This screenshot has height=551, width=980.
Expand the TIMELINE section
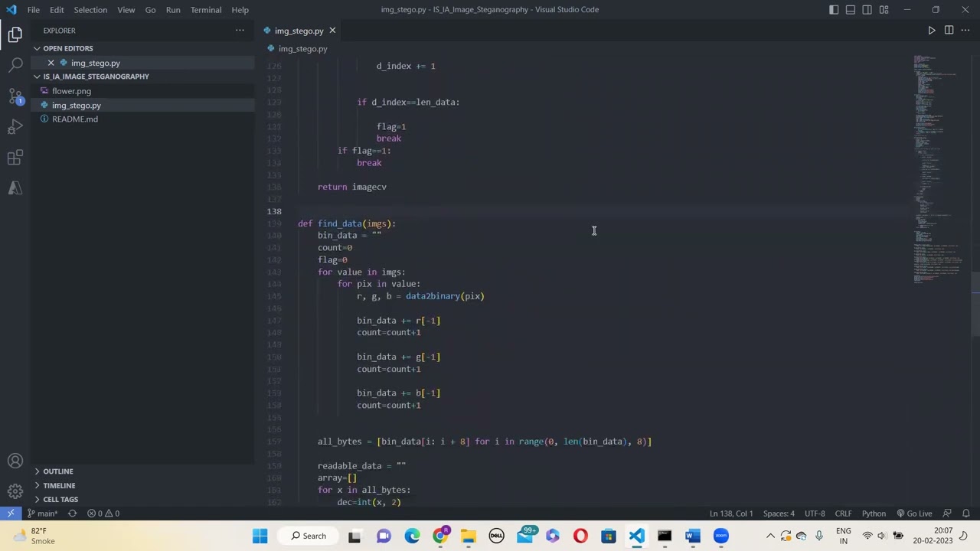(x=59, y=485)
